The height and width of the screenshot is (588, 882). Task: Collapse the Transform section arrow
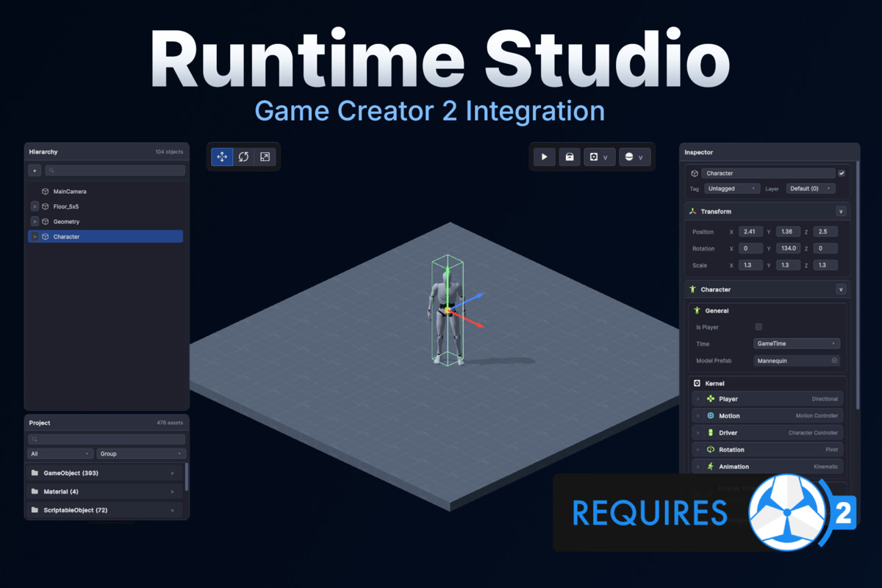point(841,211)
